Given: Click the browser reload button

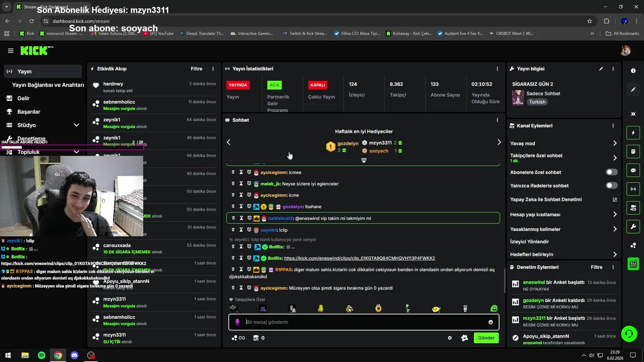Looking at the screenshot, I should pyautogui.click(x=32, y=21).
